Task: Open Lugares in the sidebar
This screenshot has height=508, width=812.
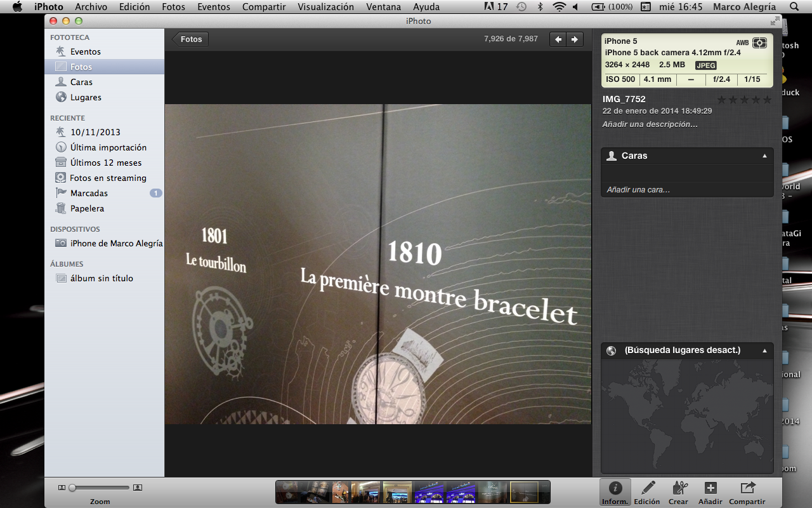Action: tap(86, 97)
